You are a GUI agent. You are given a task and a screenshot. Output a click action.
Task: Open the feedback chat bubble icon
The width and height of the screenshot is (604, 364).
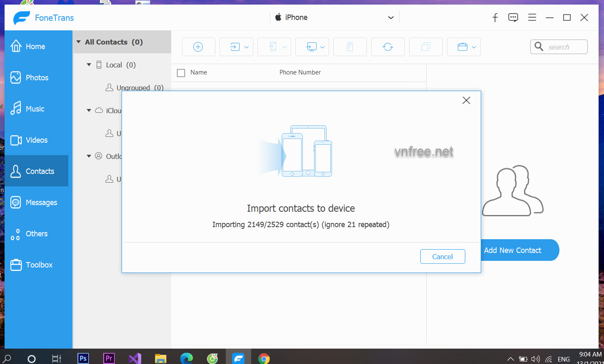point(513,17)
